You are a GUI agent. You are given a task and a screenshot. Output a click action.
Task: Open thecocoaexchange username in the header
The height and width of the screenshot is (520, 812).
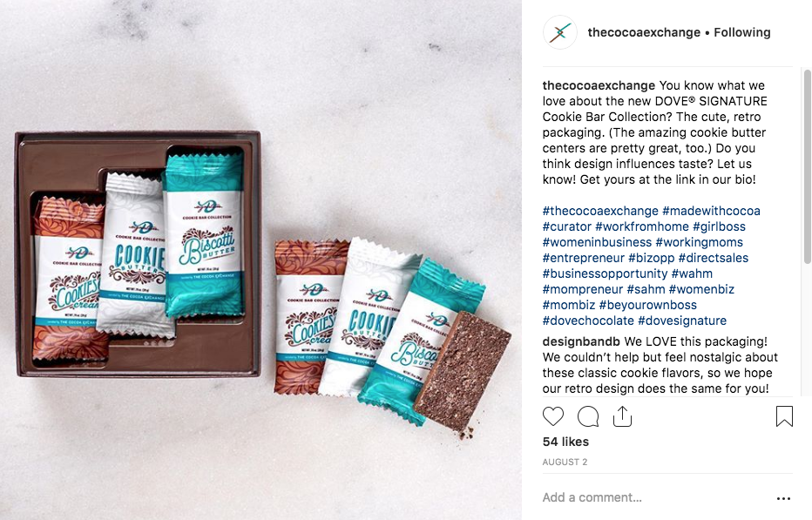(x=644, y=32)
